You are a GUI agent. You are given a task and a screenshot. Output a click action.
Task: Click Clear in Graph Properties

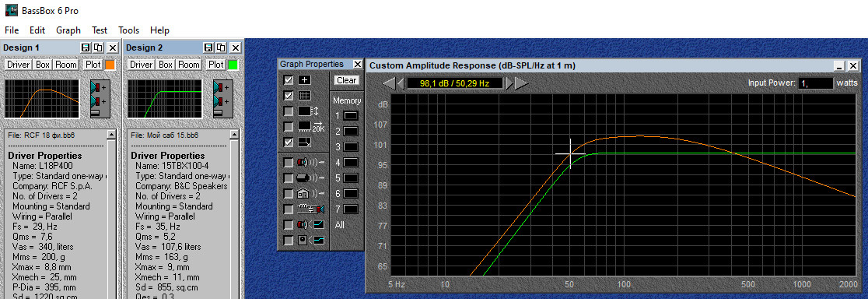(347, 80)
